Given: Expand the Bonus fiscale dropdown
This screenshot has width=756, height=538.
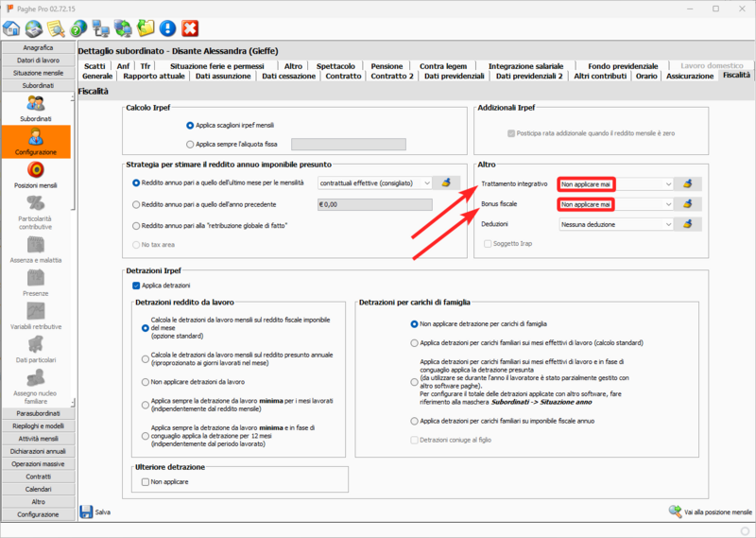Looking at the screenshot, I should (x=668, y=204).
